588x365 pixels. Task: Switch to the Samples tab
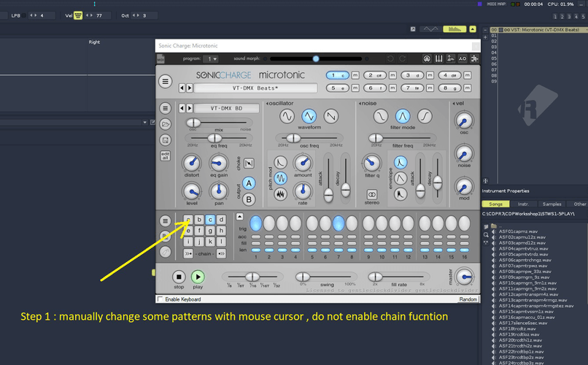coord(552,204)
